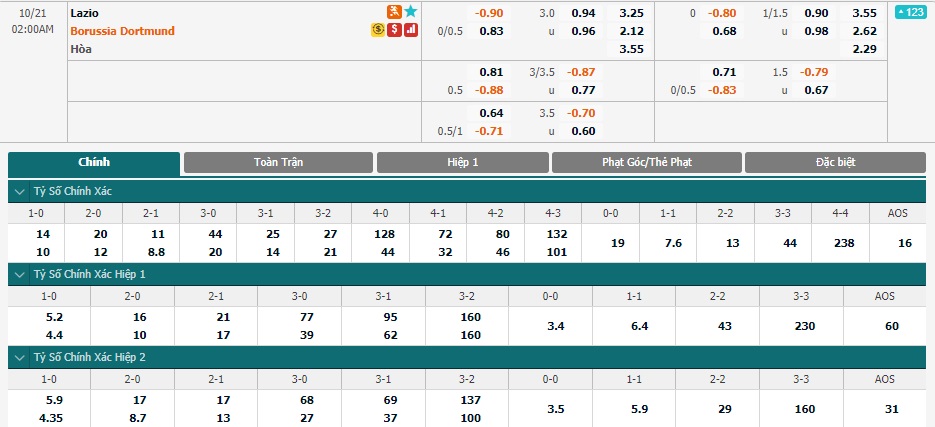The image size is (935, 427).
Task: Select the Chính tab
Action: 94,163
